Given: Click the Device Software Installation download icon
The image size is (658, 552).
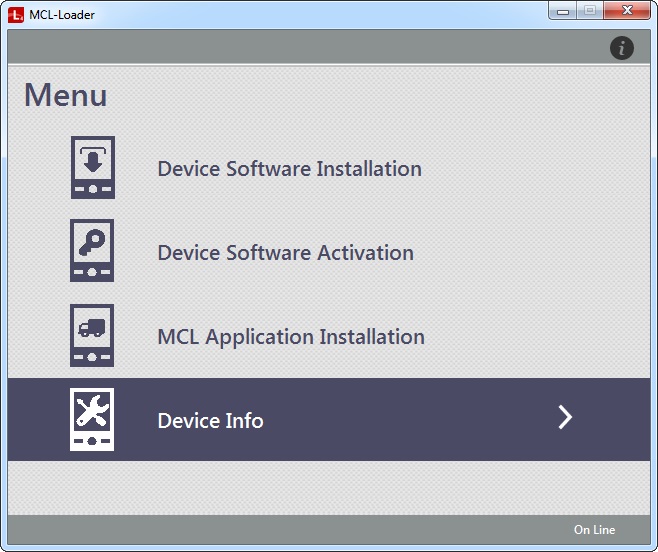Looking at the screenshot, I should (92, 168).
